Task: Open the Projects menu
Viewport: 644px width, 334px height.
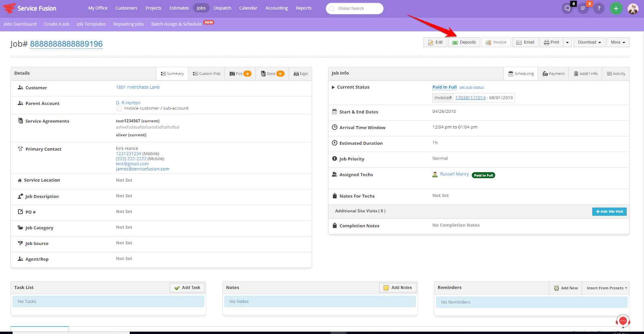Action: click(x=153, y=8)
